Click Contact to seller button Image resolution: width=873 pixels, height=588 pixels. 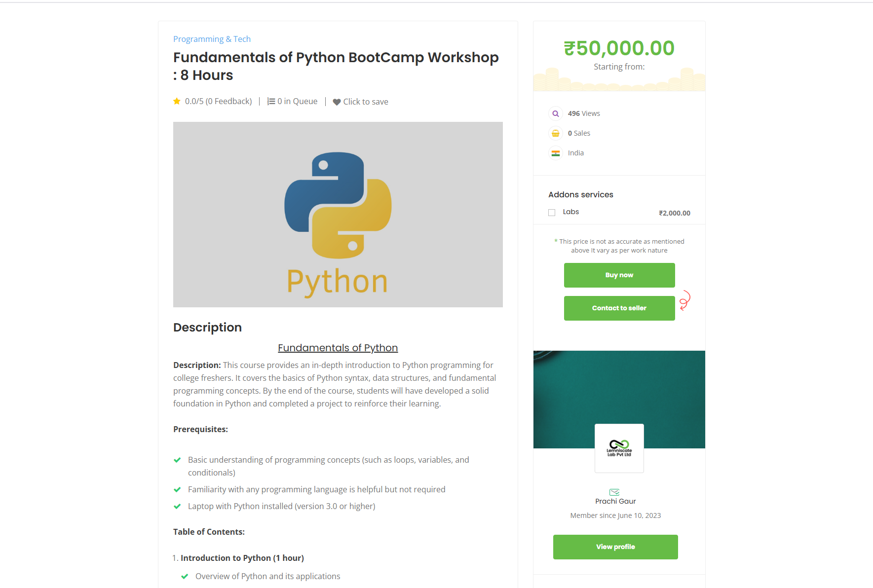(619, 308)
